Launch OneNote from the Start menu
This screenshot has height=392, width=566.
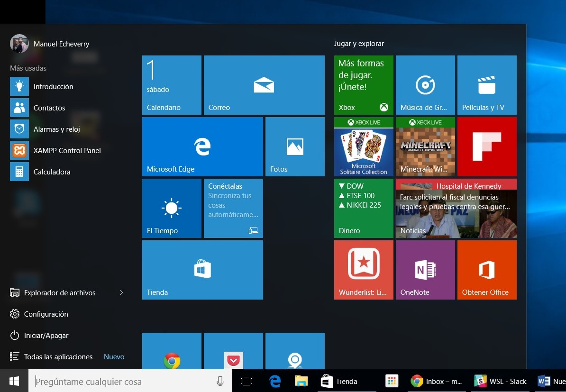425,269
